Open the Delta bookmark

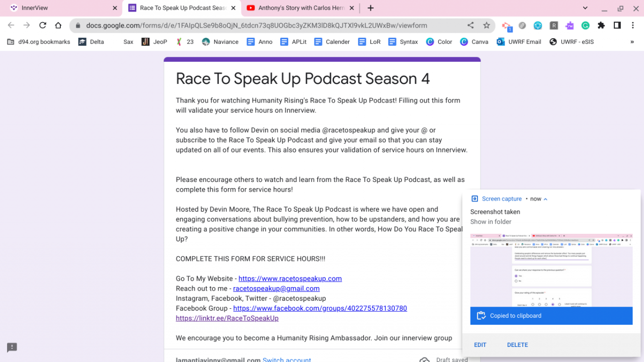[91, 42]
